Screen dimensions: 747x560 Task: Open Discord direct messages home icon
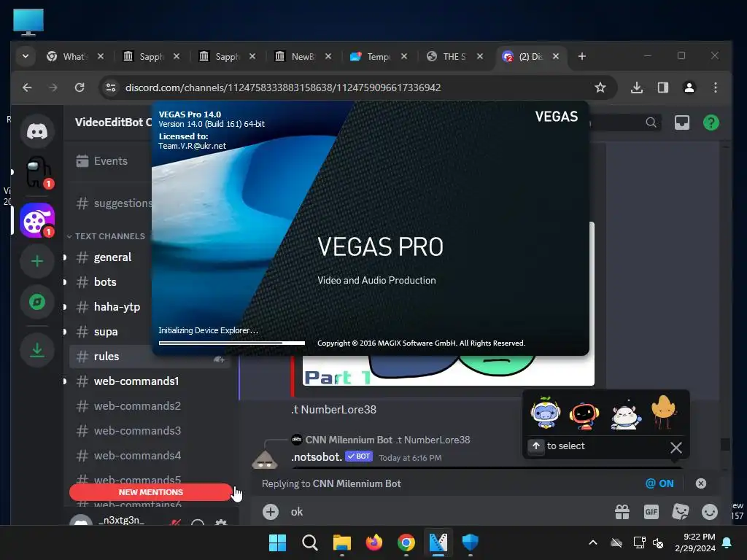(x=37, y=131)
